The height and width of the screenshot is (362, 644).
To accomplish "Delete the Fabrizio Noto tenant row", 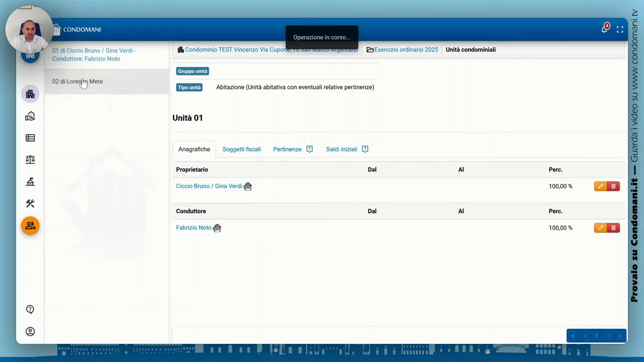I will (613, 228).
